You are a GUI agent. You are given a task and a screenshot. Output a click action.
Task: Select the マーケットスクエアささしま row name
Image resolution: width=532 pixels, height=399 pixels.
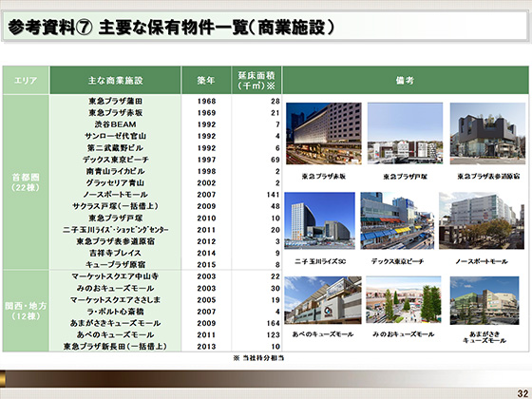115,300
